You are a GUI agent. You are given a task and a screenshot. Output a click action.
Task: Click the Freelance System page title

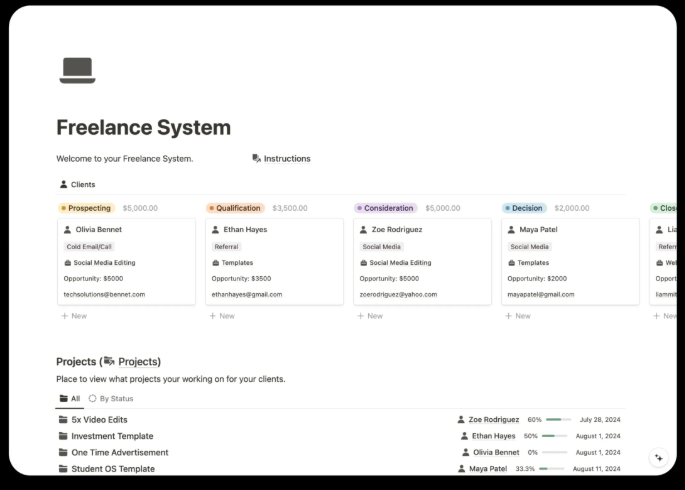click(144, 128)
